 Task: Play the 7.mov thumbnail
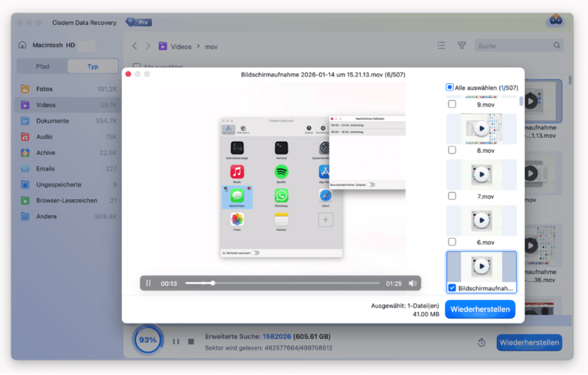coord(481,174)
